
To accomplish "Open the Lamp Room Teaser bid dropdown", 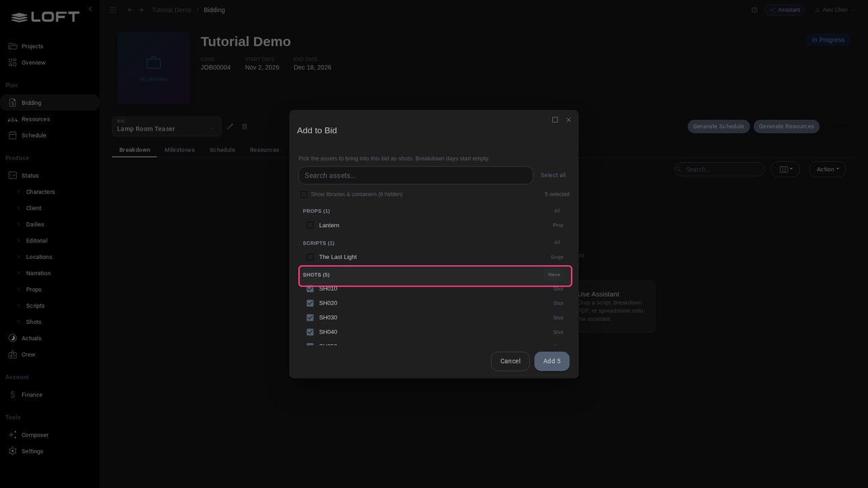I will click(x=167, y=127).
